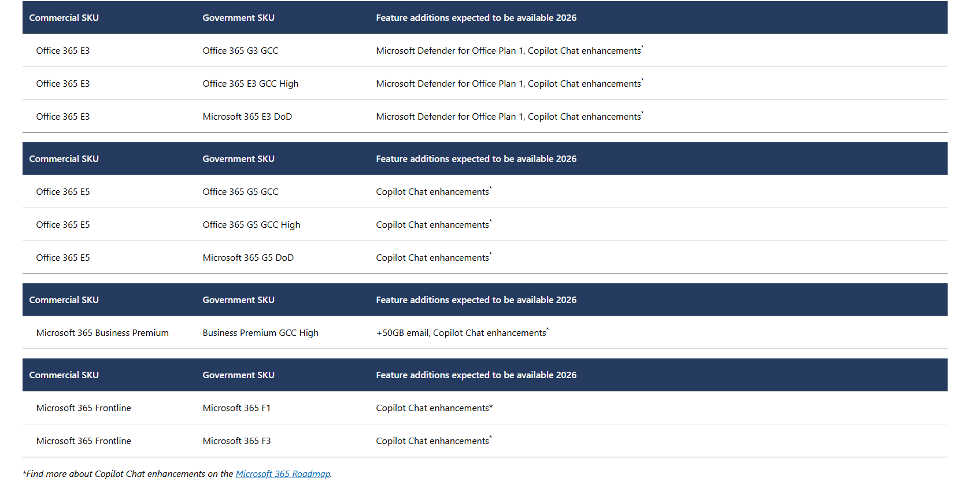Select the Office 365 G3 GCC cell
980x492 pixels.
241,51
